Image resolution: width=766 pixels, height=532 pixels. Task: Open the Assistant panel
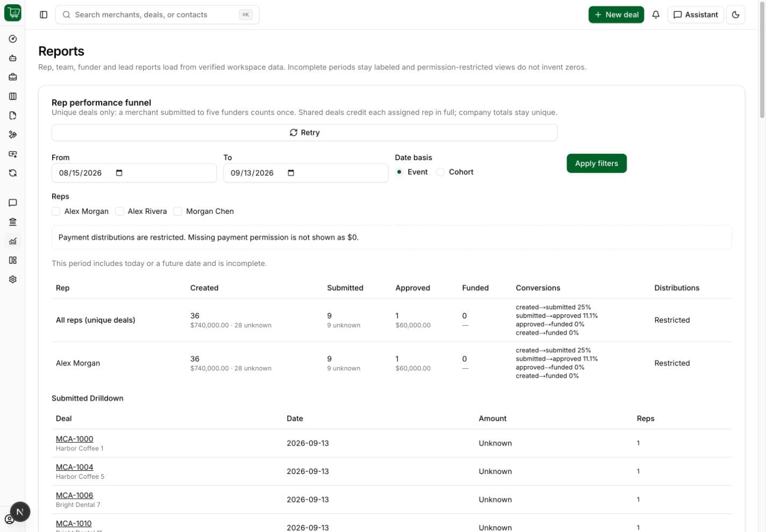tap(696, 15)
